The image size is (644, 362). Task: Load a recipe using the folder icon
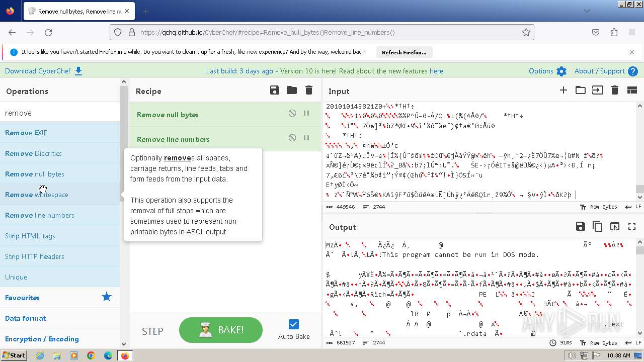tap(292, 90)
